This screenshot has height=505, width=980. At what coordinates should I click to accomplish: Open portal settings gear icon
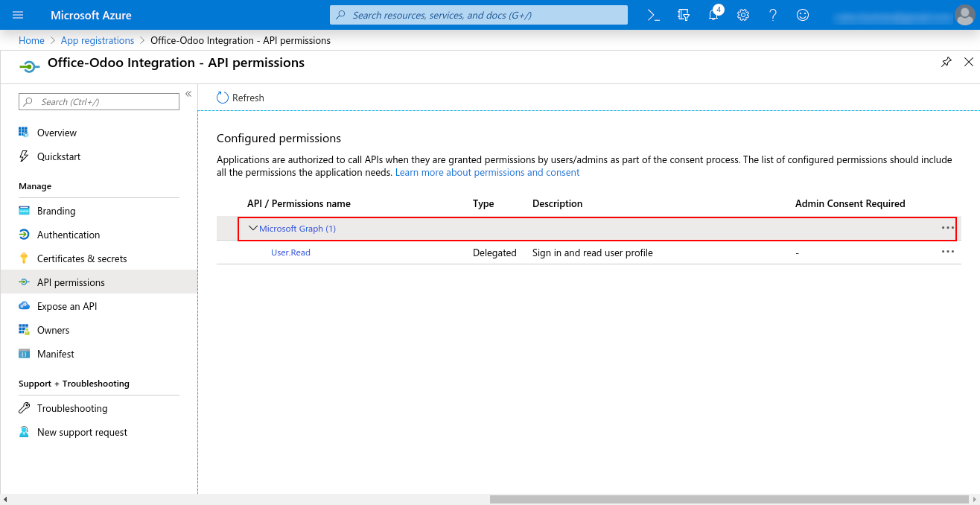click(742, 15)
